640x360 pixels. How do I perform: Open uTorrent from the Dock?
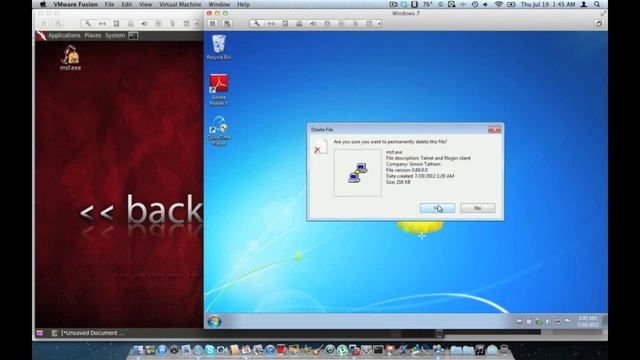point(342,350)
